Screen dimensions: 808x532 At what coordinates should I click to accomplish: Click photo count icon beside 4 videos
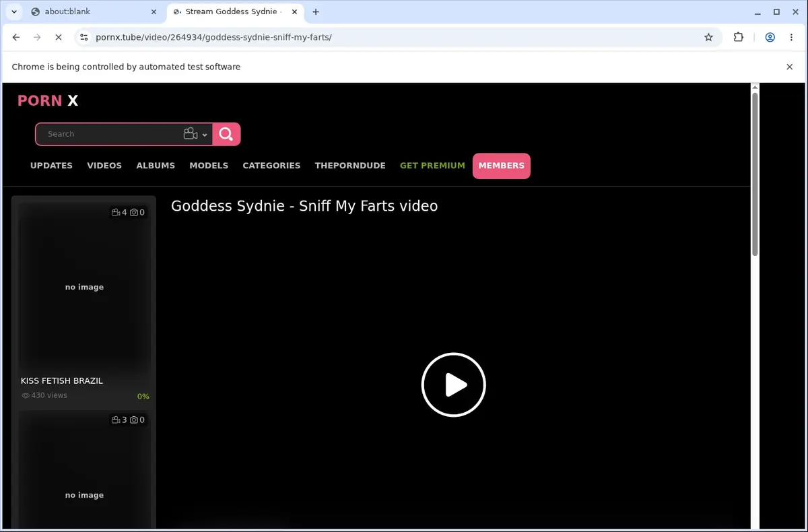134,212
